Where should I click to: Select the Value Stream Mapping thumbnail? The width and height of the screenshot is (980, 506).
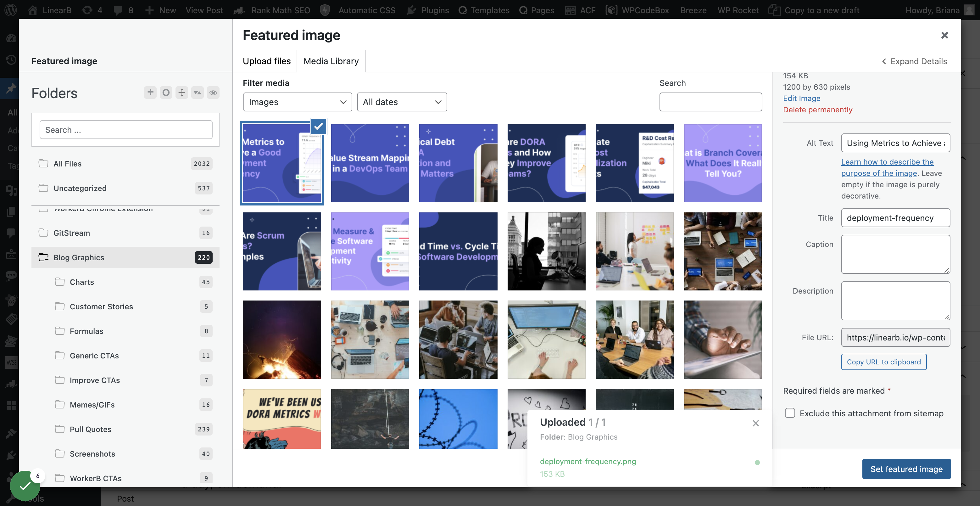370,163
